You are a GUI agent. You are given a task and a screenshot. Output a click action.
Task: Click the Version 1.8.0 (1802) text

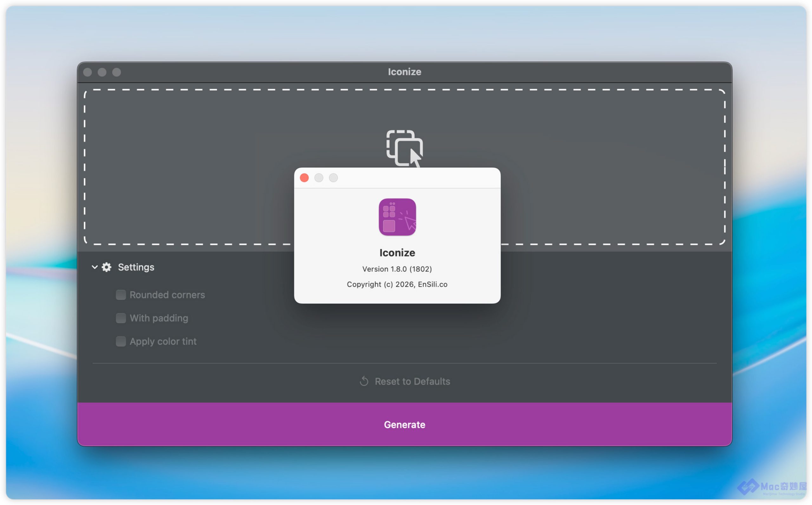[x=397, y=269]
